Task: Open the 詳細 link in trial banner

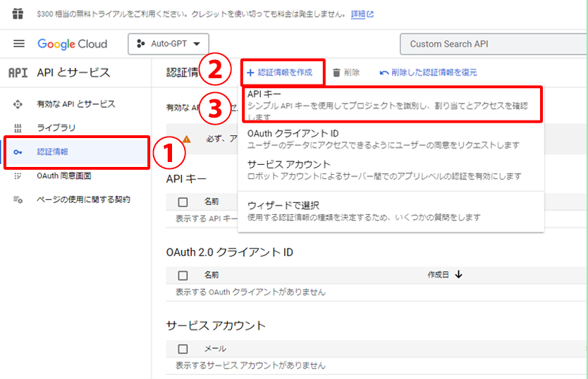Action: click(362, 13)
